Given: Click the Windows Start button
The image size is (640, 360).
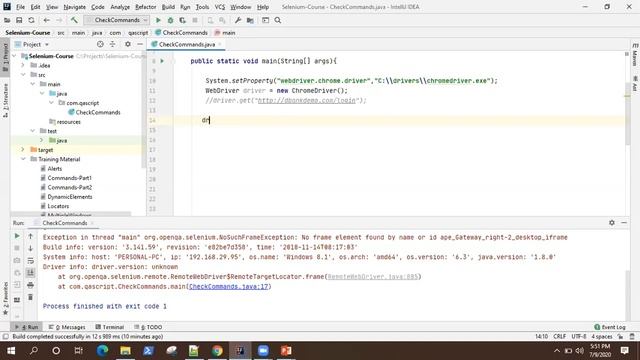Looking at the screenshot, I should tap(11, 351).
